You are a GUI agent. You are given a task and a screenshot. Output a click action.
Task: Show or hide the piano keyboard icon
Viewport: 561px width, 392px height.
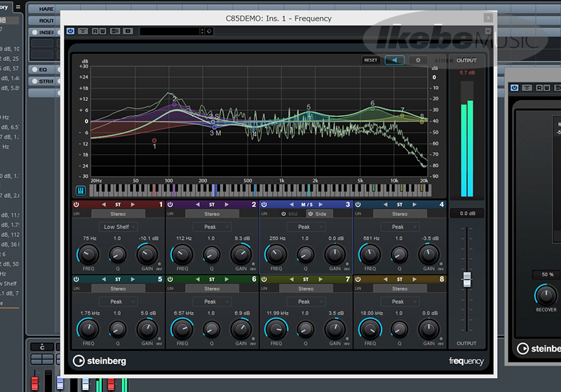tap(81, 190)
